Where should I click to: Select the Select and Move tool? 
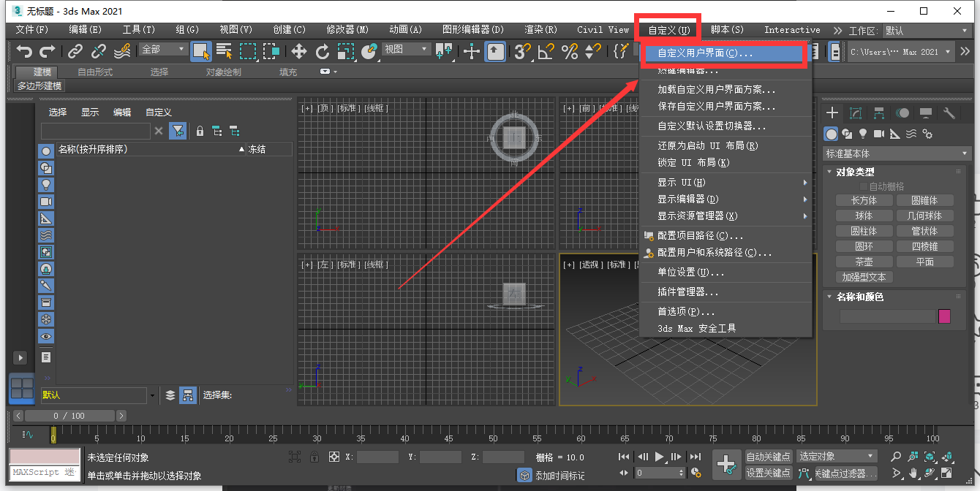tap(299, 51)
